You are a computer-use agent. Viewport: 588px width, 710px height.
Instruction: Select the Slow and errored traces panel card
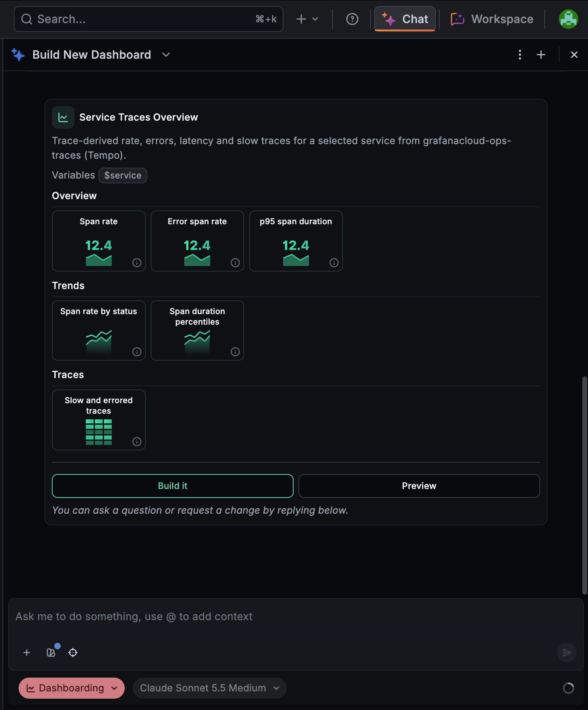tap(99, 420)
